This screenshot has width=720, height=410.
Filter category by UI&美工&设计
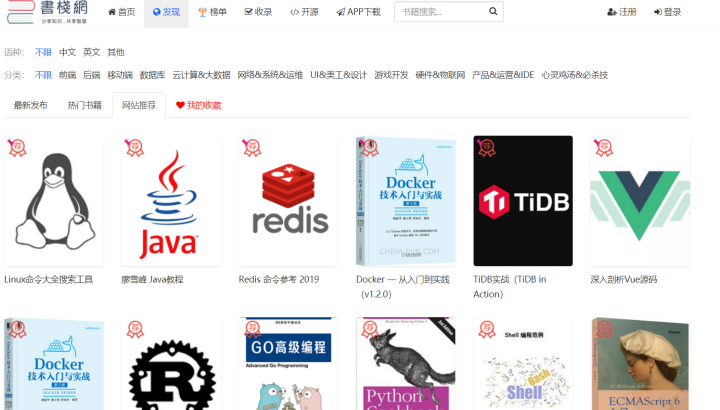pos(338,75)
